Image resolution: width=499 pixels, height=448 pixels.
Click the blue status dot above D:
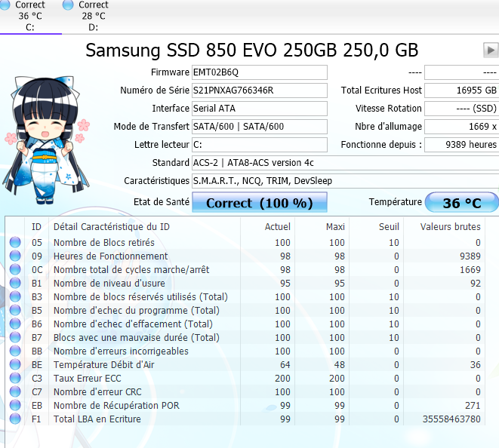pos(68,5)
